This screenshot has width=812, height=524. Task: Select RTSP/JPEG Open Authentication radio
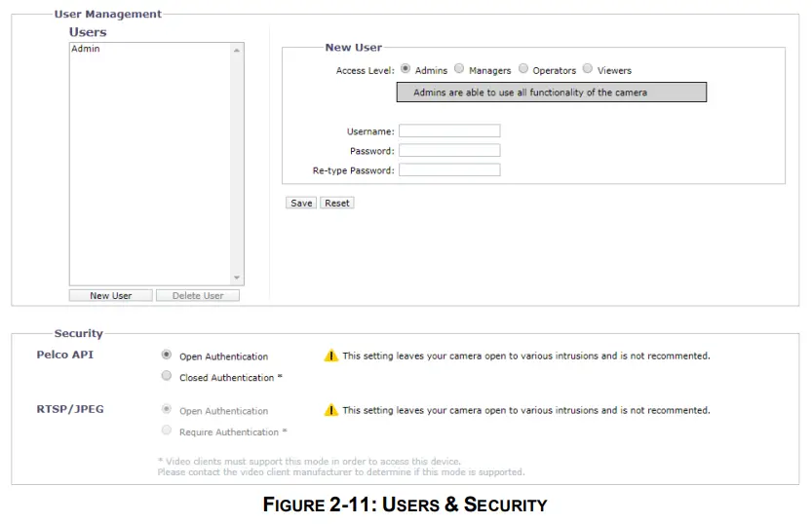coord(167,409)
